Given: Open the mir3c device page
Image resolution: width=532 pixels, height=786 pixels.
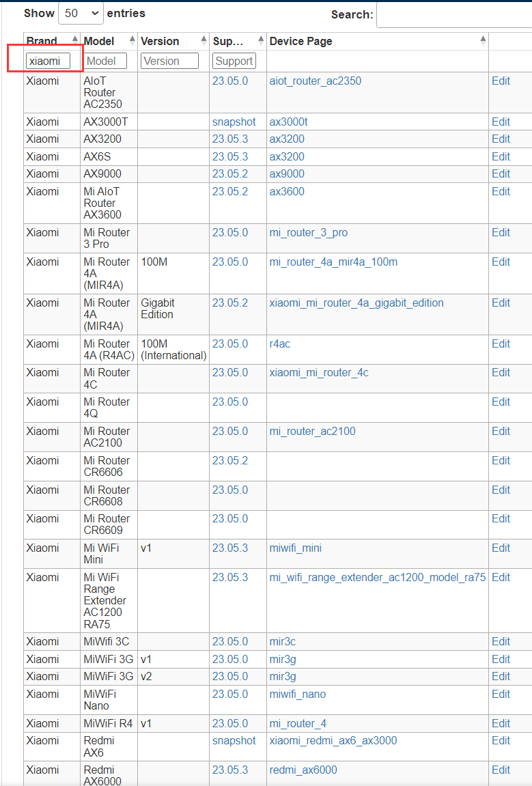Looking at the screenshot, I should point(282,642).
